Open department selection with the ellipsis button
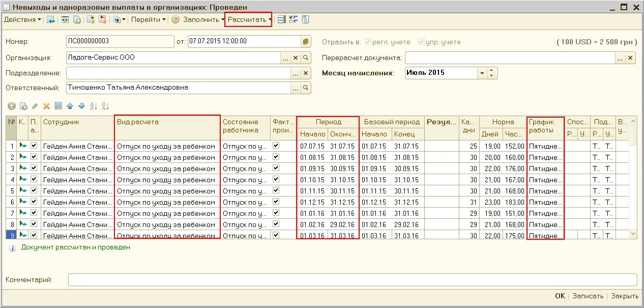The image size is (644, 308). click(x=296, y=73)
